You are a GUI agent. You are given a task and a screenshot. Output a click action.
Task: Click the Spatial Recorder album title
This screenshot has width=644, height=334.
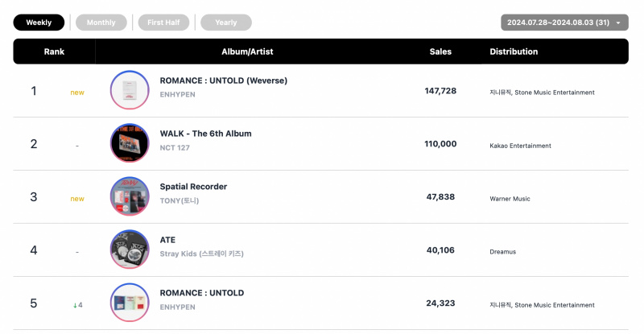tap(193, 187)
